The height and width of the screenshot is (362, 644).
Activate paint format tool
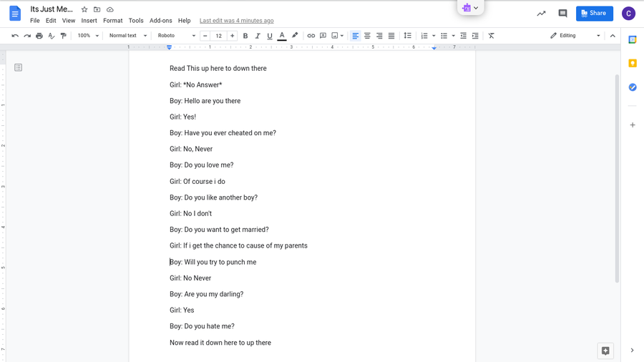point(63,36)
